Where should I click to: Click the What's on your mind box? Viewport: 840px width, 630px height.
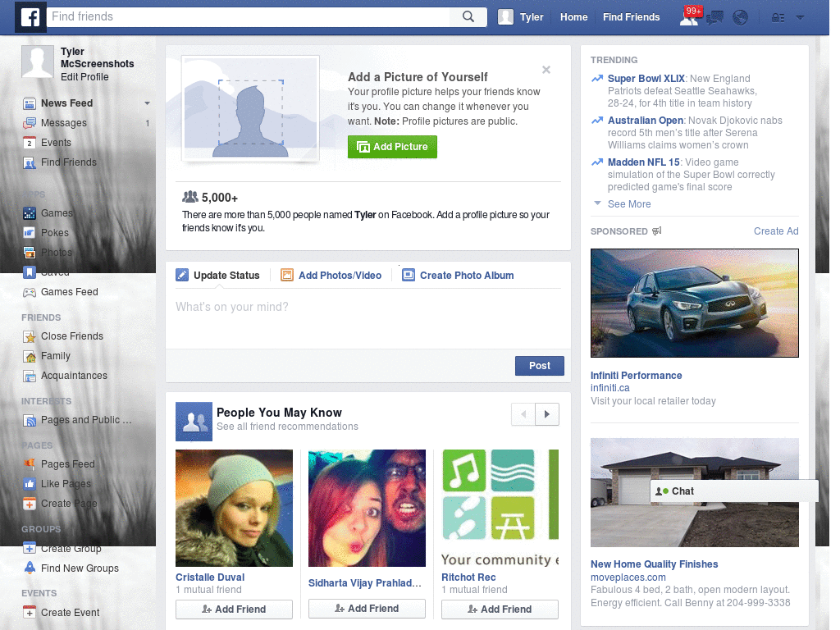coord(368,319)
